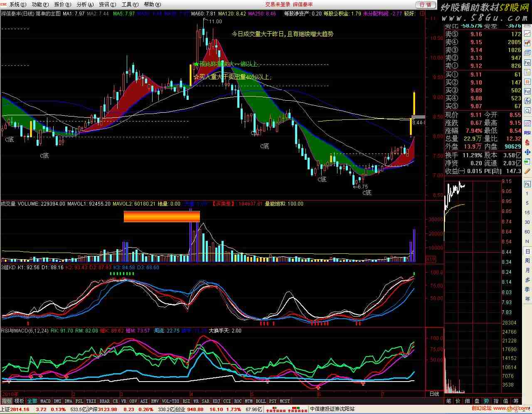532x414 pixels.
Task: Select the 60-minute period option
Action: 527,232
